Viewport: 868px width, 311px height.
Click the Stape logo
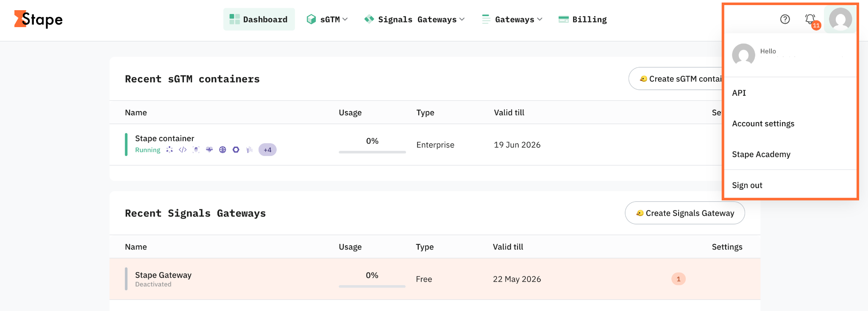click(39, 19)
